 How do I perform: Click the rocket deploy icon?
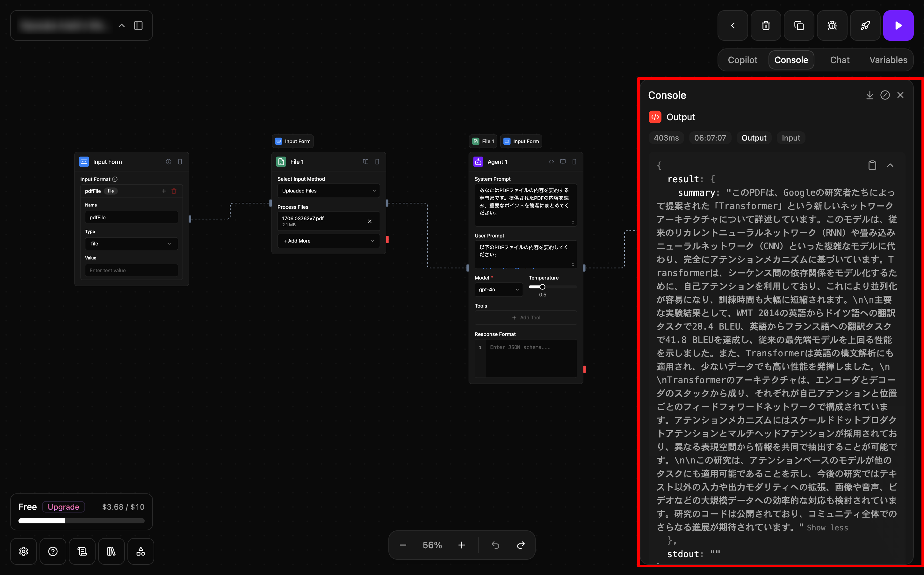pyautogui.click(x=865, y=25)
